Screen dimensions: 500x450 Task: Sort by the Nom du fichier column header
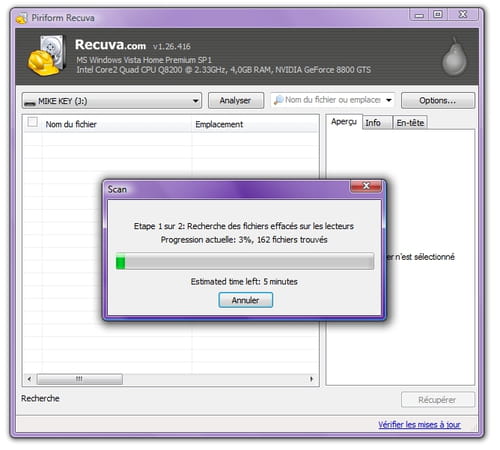(x=116, y=124)
